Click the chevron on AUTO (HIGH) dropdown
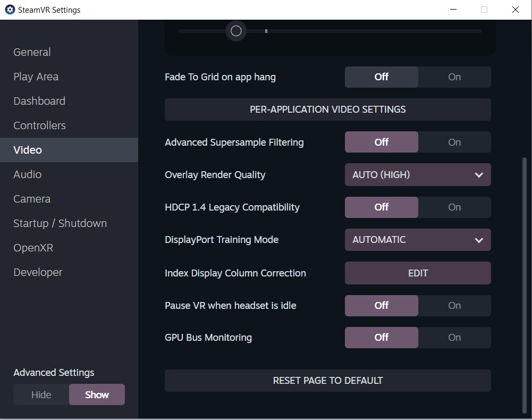Image resolution: width=532 pixels, height=420 pixels. pyautogui.click(x=479, y=175)
